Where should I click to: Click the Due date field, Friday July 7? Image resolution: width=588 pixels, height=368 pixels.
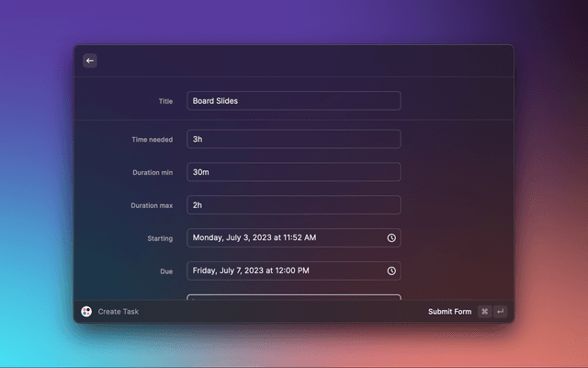tap(285, 271)
